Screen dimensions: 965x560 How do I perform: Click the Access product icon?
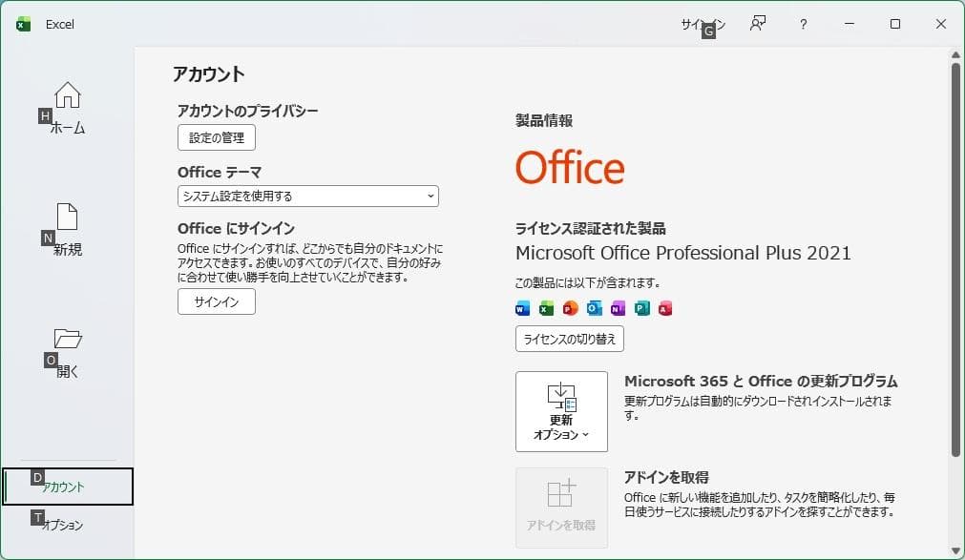pyautogui.click(x=665, y=307)
